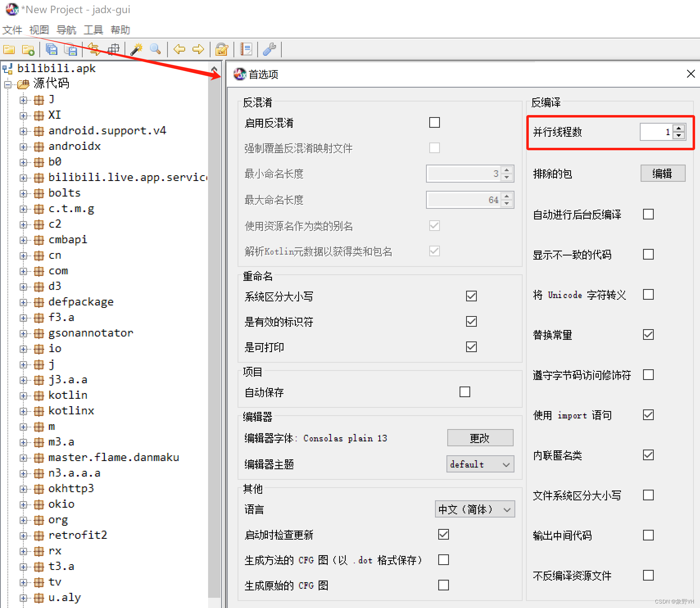The height and width of the screenshot is (608, 700).
Task: Check 使用 import 语句 checkbox
Action: (x=648, y=415)
